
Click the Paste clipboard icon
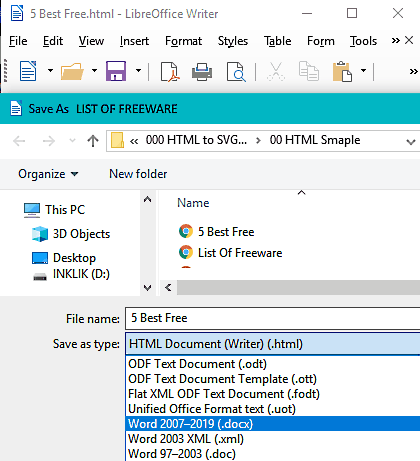point(342,71)
